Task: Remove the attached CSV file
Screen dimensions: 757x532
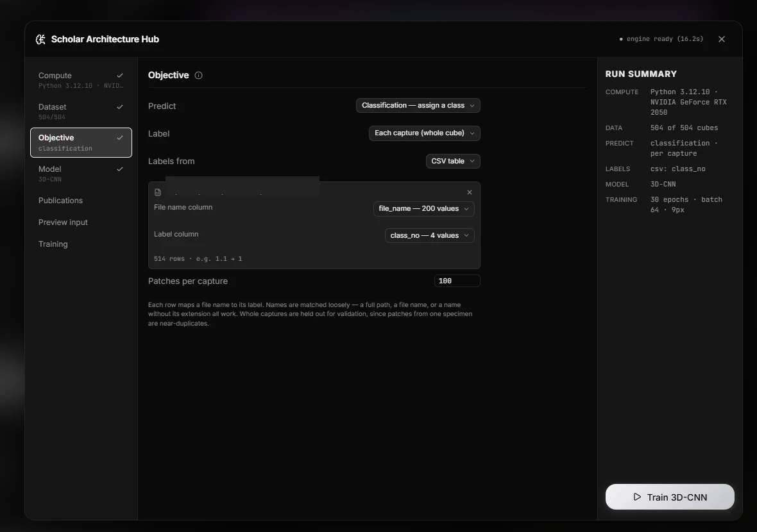Action: [469, 192]
